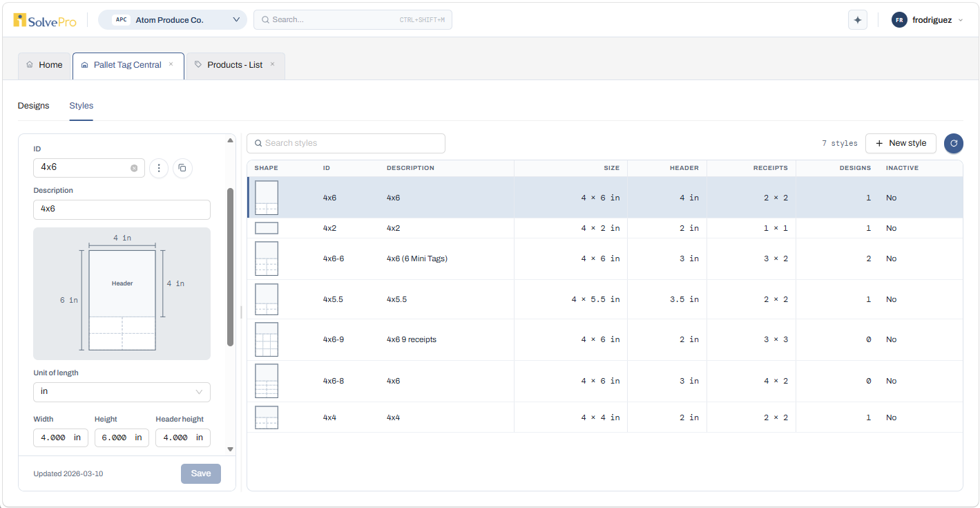The height and width of the screenshot is (508, 980).
Task: Close the Products - List tab
Action: click(272, 64)
